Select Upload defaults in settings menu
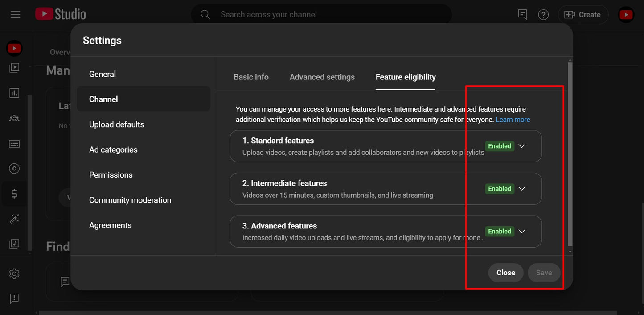 [117, 124]
